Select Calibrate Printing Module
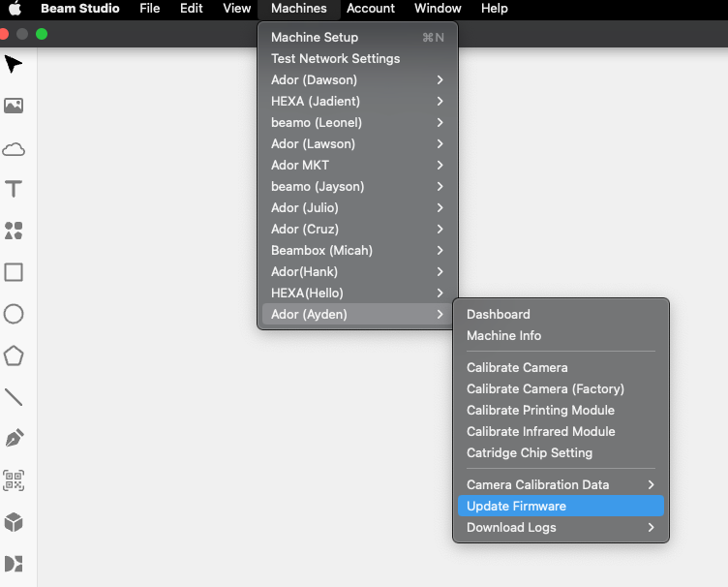This screenshot has width=728, height=587. (x=561, y=411)
